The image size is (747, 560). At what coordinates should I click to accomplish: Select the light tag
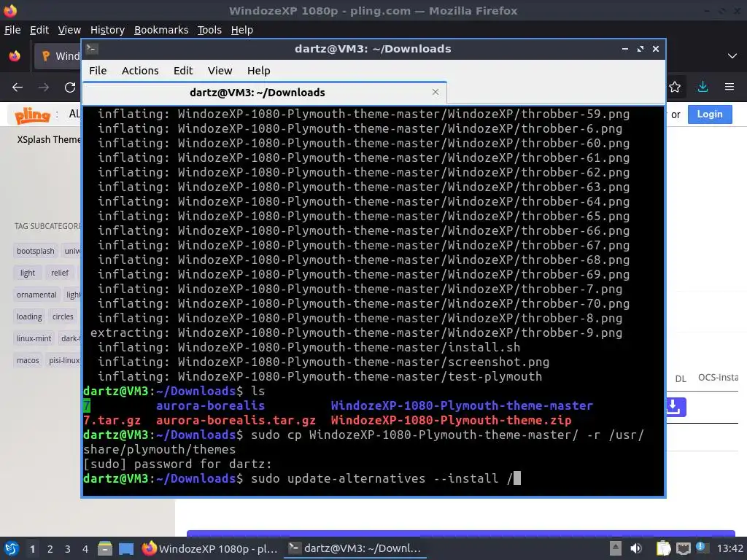tap(27, 273)
